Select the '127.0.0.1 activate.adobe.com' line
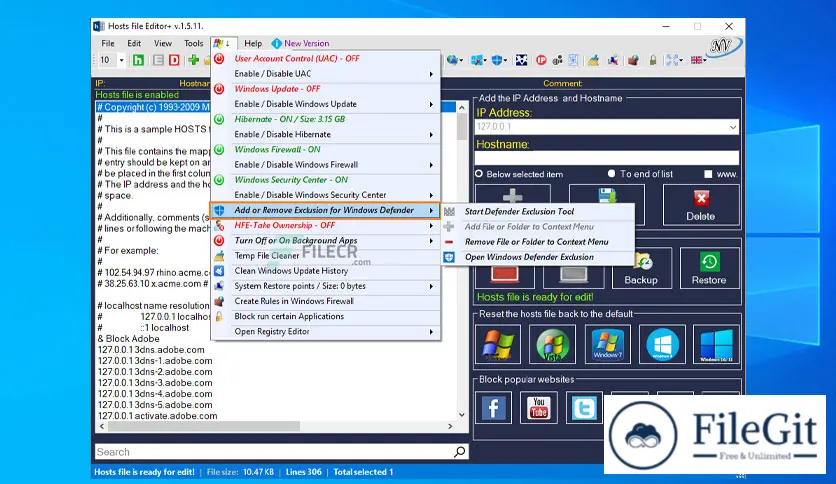 click(x=157, y=416)
